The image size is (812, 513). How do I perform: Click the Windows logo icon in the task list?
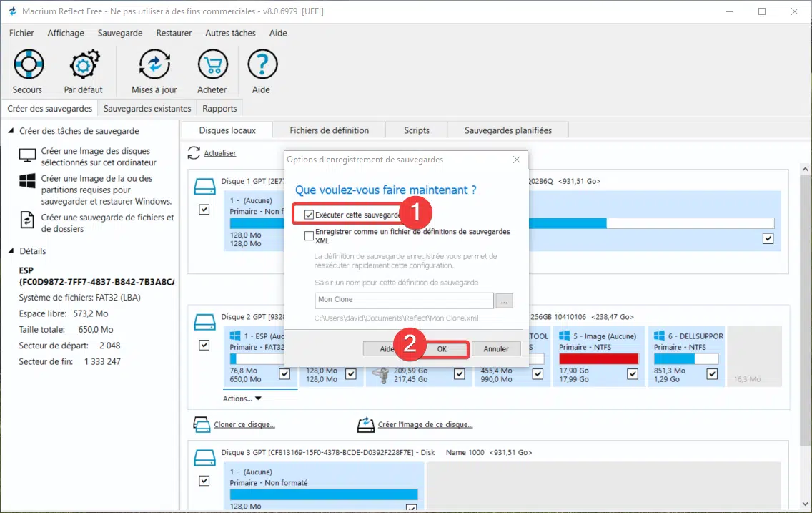(27, 181)
